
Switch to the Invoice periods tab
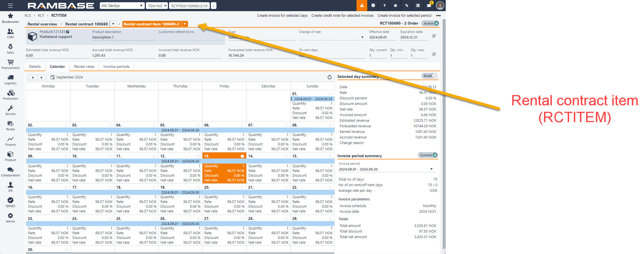[116, 67]
